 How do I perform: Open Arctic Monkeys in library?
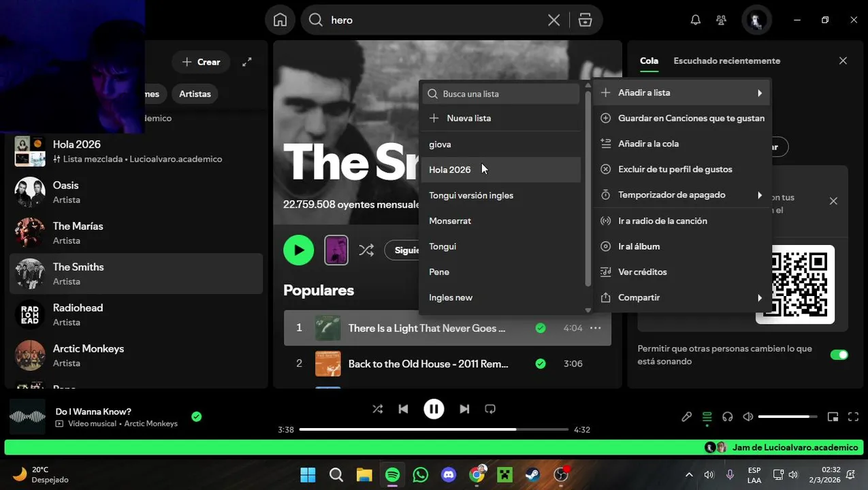coord(136,355)
